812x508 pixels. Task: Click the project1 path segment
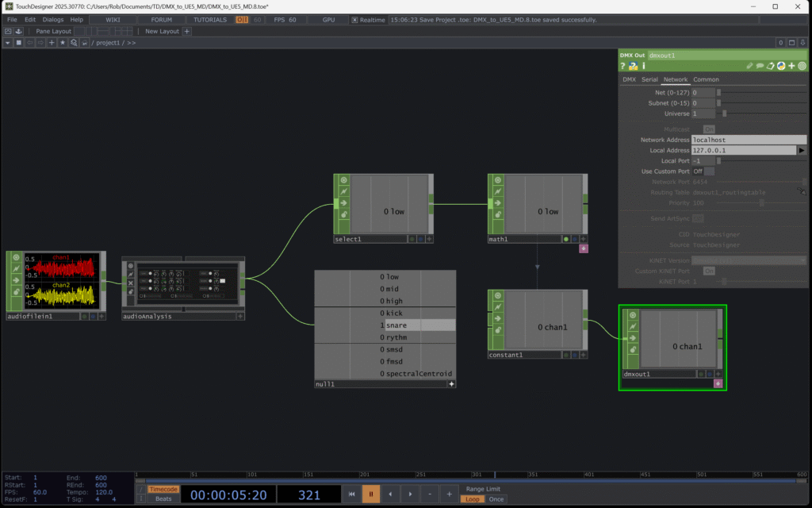pyautogui.click(x=108, y=43)
